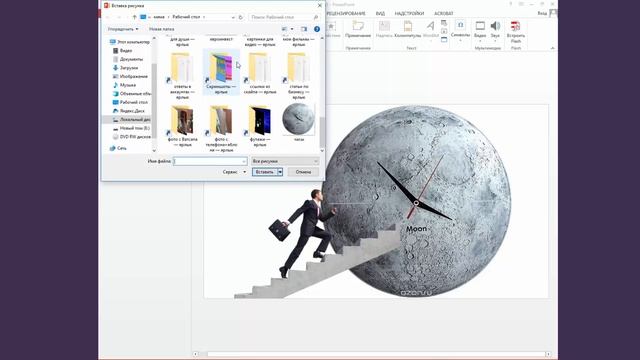Viewport: 640px width, 360px height.
Task: Click the search magnifier icon in dialog
Action: [316, 17]
